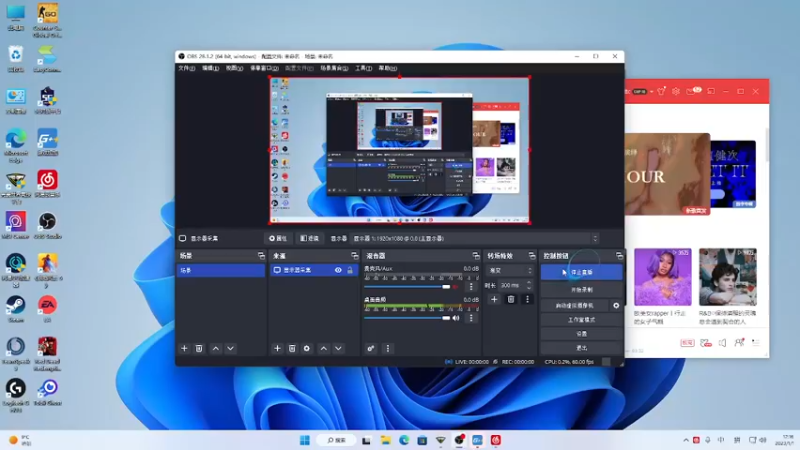Unmute the Mic/Aux channel speaker icon
This screenshot has width=800, height=450.
(456, 287)
